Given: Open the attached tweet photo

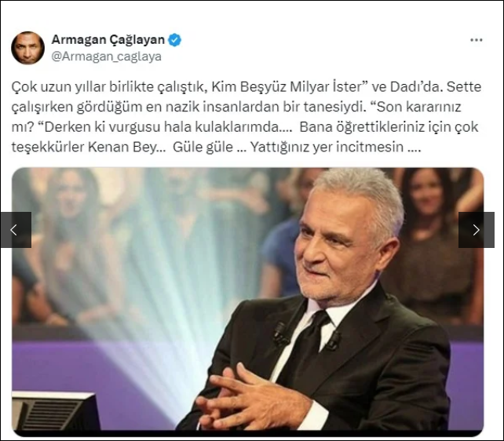Looking at the screenshot, I should click(247, 302).
